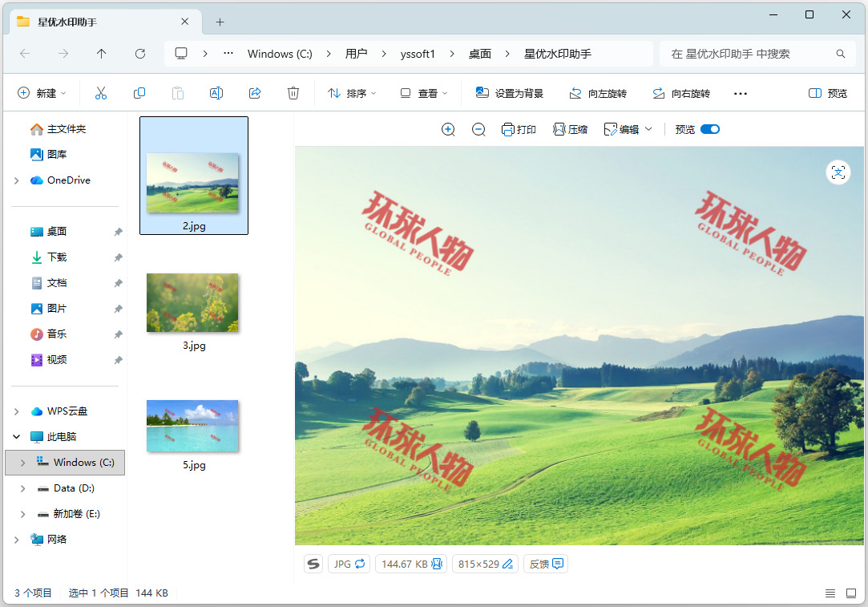Open the more options ellipsis menu
868x607 pixels.
tap(740, 93)
